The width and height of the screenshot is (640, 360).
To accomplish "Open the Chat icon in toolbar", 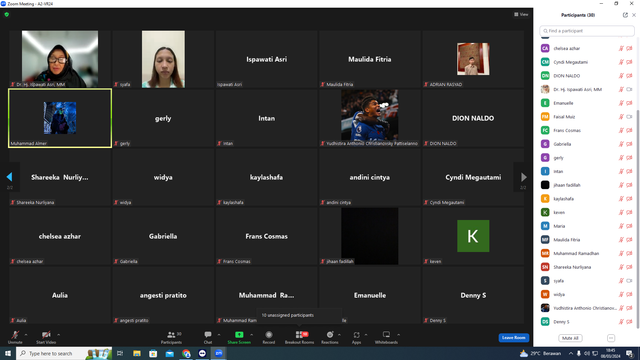I will 208,335.
